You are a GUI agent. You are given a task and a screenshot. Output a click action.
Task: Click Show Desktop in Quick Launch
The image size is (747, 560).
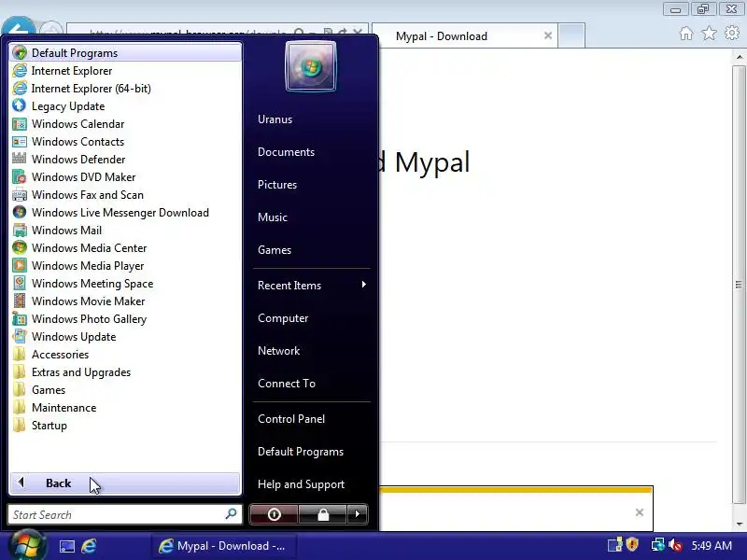click(x=66, y=546)
